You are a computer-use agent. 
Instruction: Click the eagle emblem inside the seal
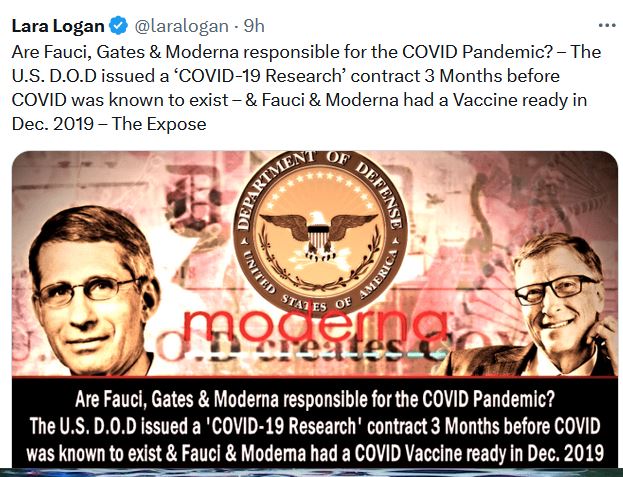click(x=319, y=235)
